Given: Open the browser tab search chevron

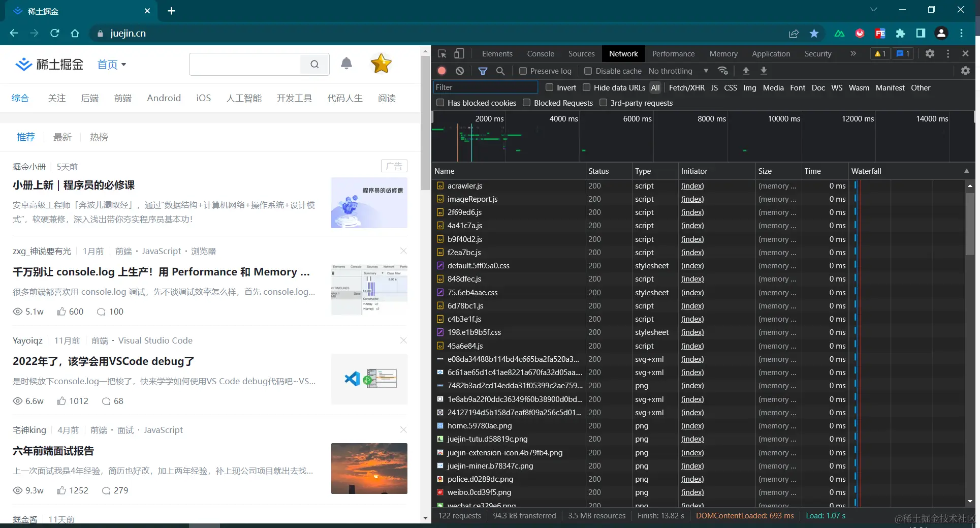Looking at the screenshot, I should (x=873, y=10).
